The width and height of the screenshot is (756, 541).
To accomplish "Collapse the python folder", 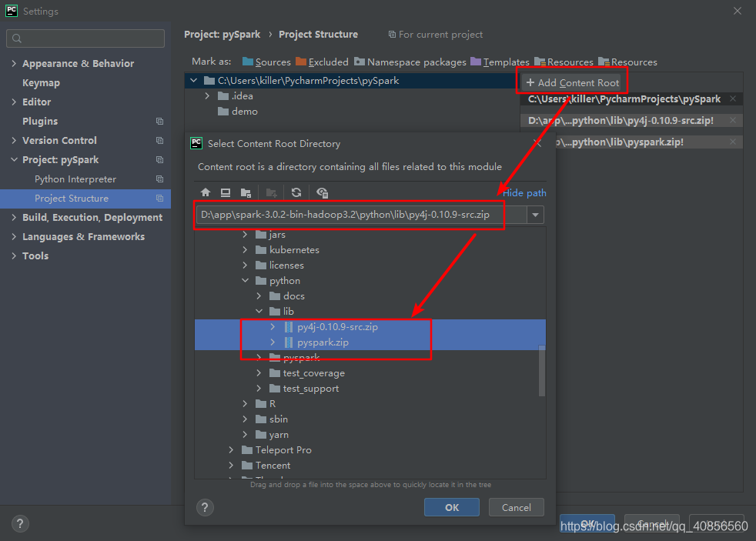I will point(246,280).
